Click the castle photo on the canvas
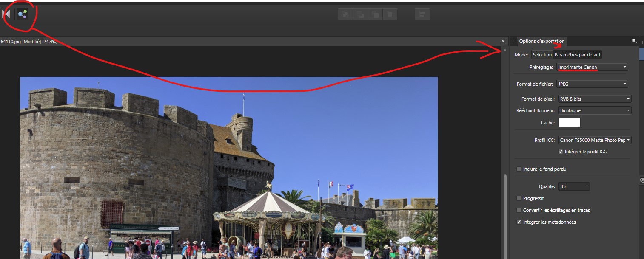The image size is (644, 259). (x=229, y=168)
